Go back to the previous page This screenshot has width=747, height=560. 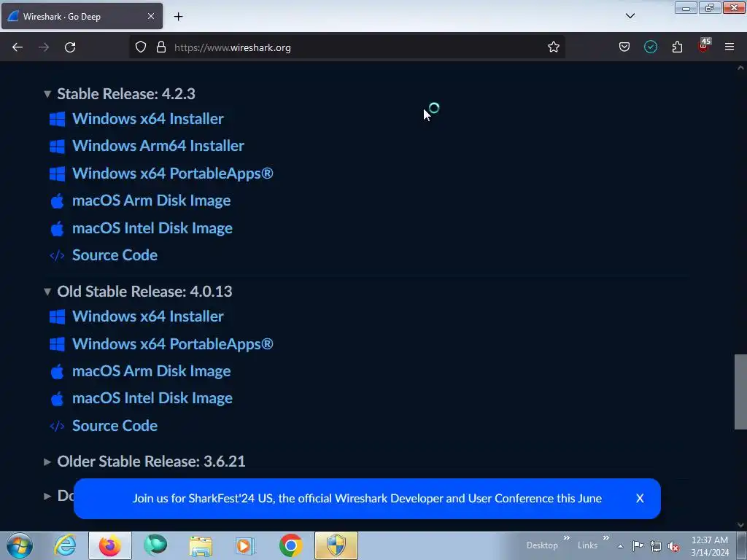(18, 47)
